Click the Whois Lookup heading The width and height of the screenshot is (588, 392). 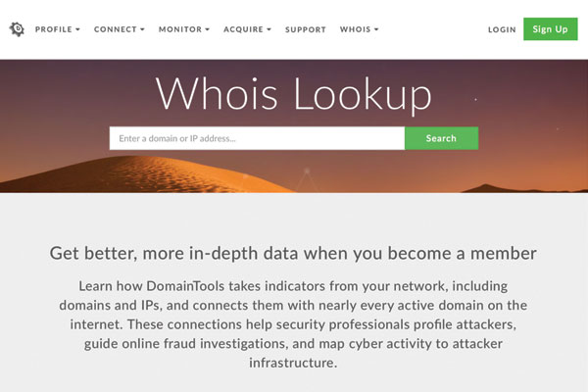293,93
